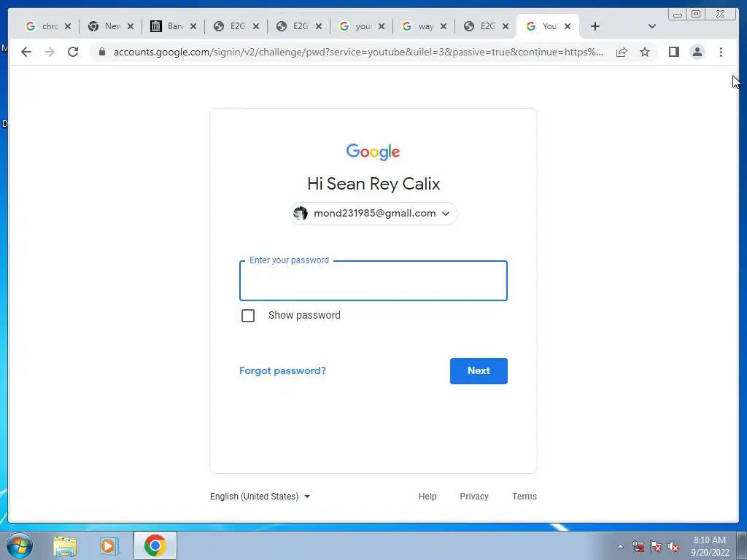Open the Privacy link in footer
Image resolution: width=747 pixels, height=560 pixels.
click(474, 496)
